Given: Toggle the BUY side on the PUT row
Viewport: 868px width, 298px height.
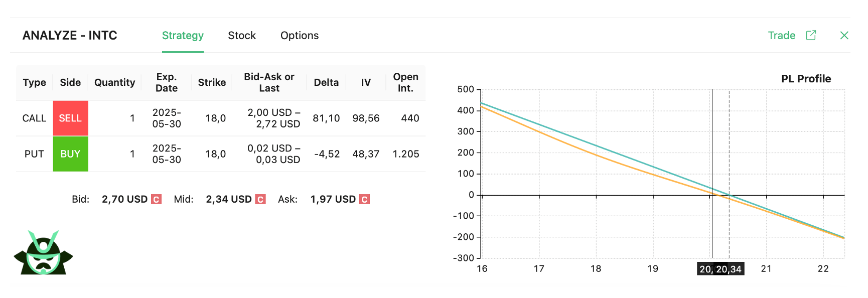Looking at the screenshot, I should [x=70, y=154].
